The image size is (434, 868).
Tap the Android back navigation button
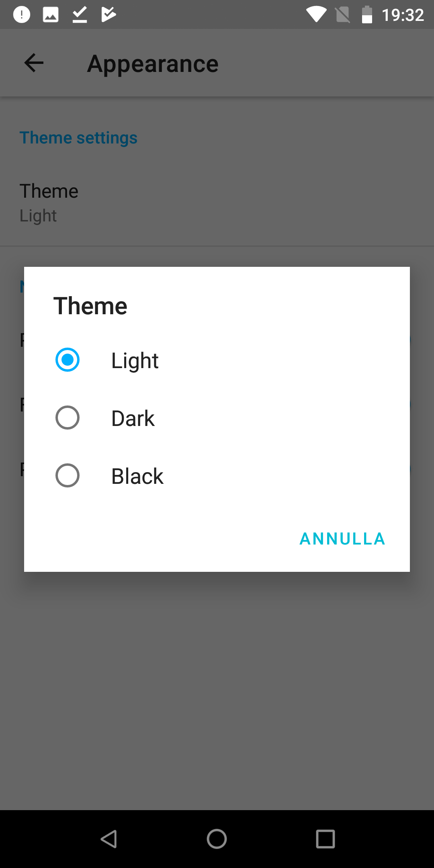tap(108, 839)
